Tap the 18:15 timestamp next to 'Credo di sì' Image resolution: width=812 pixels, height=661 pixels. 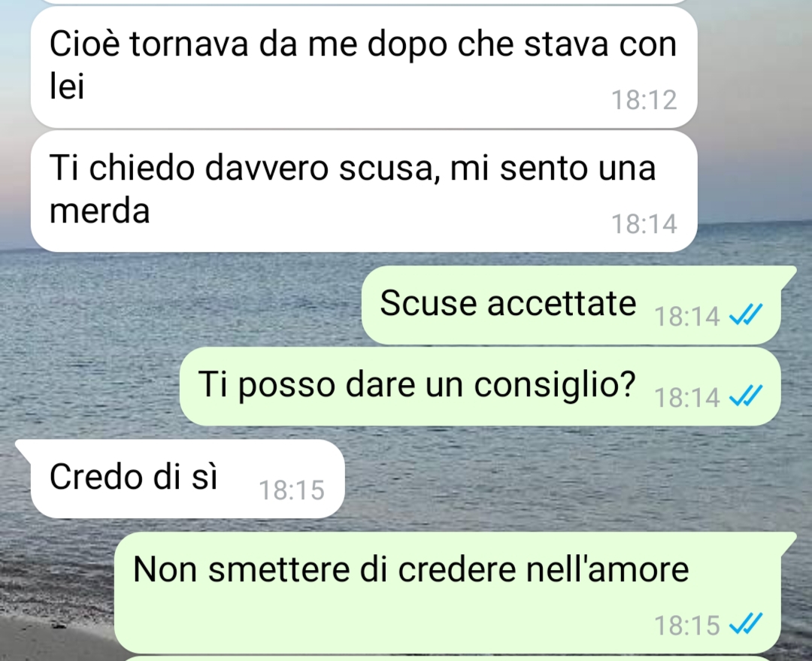click(292, 490)
